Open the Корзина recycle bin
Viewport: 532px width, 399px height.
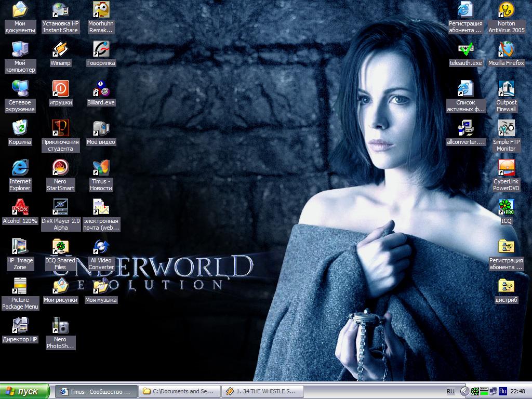pyautogui.click(x=20, y=128)
